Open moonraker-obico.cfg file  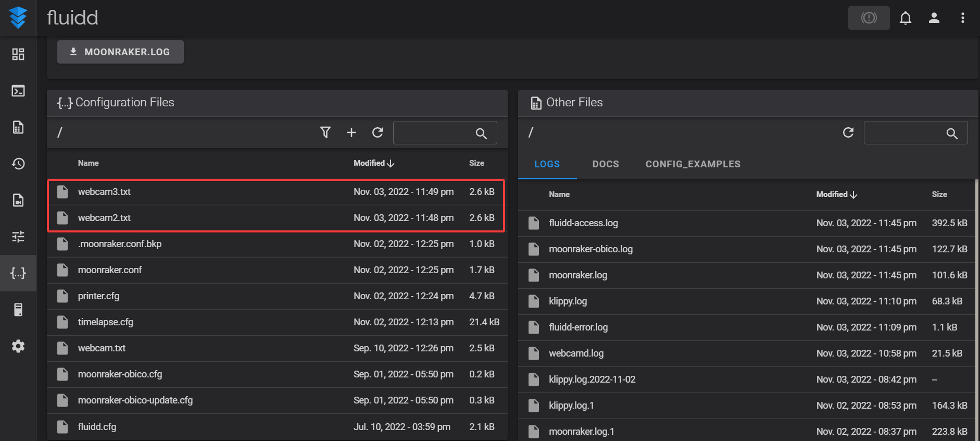tap(277, 374)
